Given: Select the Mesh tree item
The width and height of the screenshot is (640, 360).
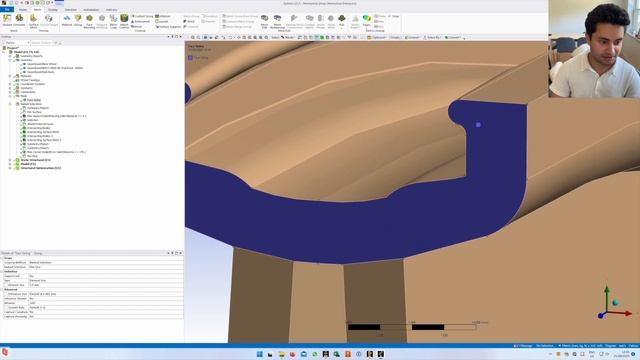Looking at the screenshot, I should (x=24, y=96).
